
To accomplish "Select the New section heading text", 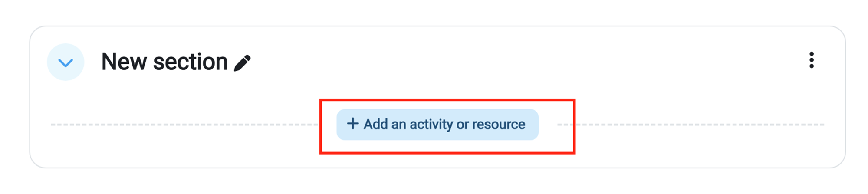I will [164, 62].
